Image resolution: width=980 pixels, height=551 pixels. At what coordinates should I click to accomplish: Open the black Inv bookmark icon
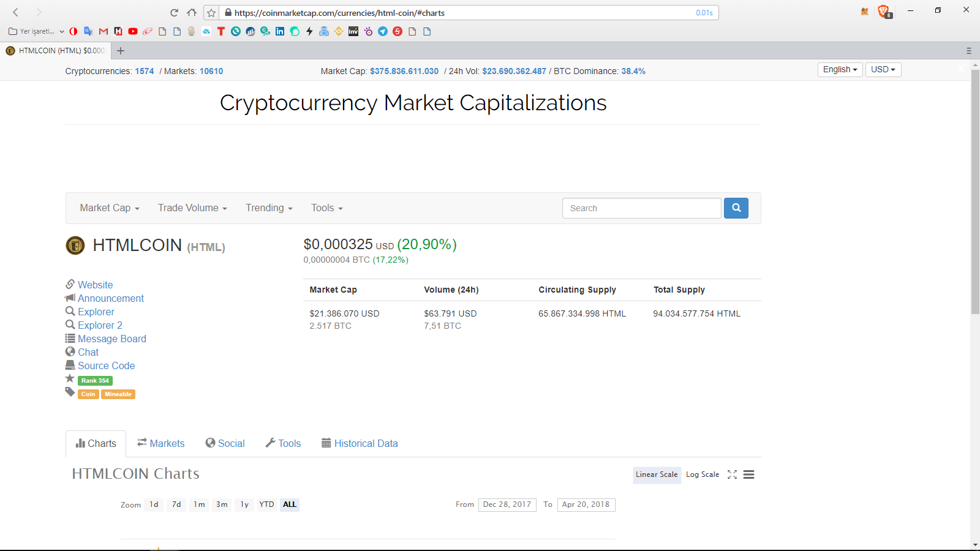tap(353, 31)
